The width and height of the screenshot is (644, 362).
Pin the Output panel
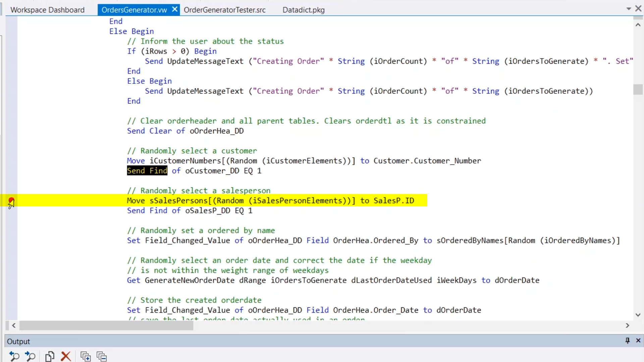tap(627, 341)
